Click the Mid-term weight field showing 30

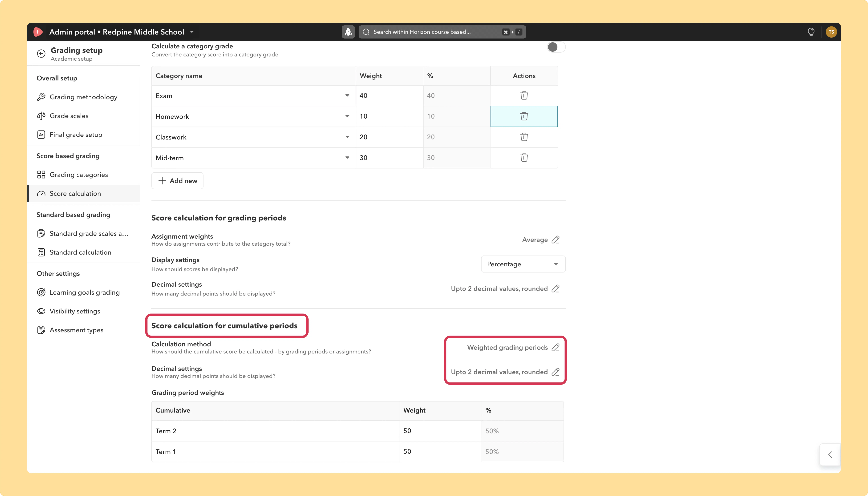click(x=389, y=158)
